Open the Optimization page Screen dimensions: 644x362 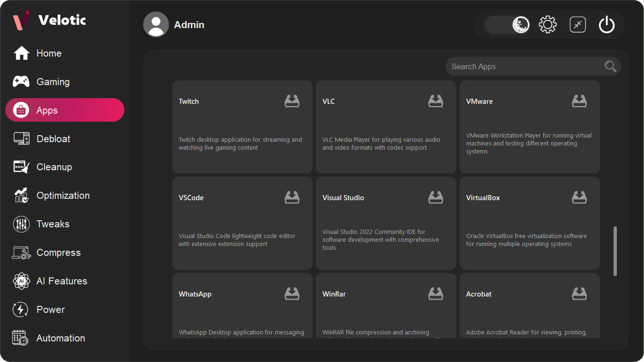pyautogui.click(x=63, y=195)
